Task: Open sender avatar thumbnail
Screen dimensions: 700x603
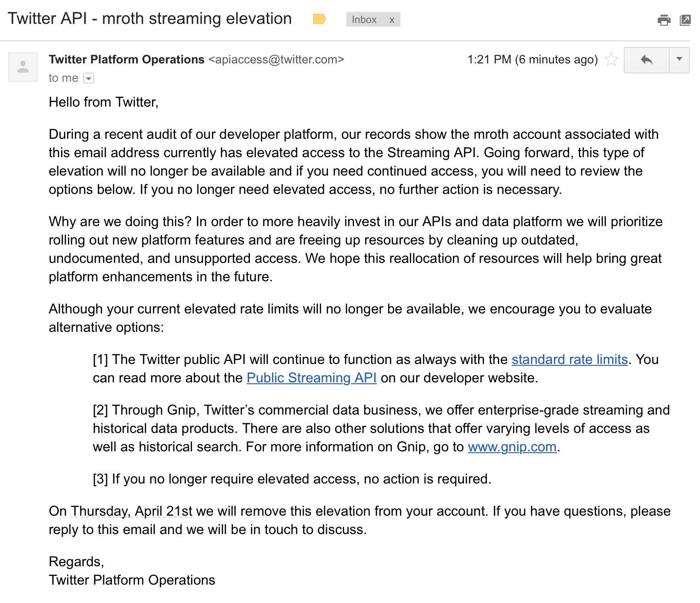Action: (x=23, y=67)
